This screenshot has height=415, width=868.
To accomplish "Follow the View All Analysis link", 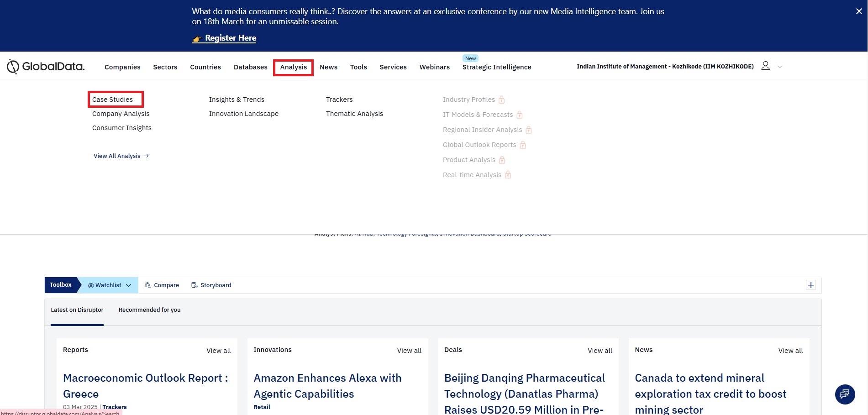I will (x=121, y=156).
